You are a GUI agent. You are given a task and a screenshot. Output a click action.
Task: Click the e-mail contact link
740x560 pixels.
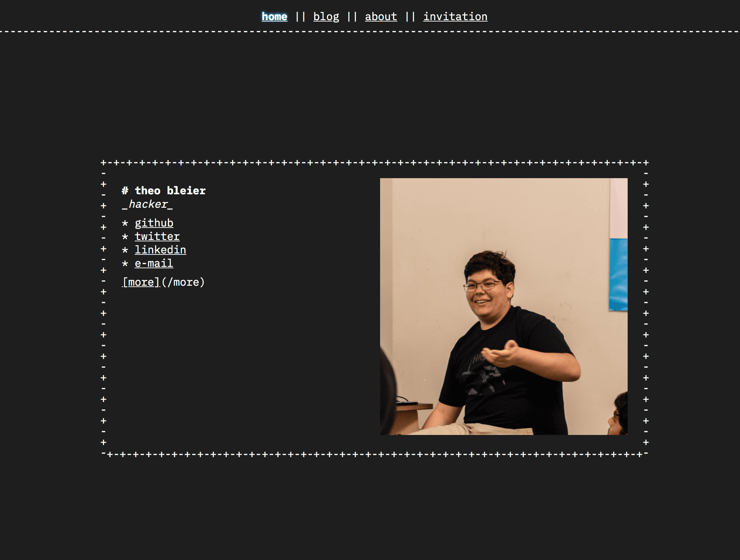pyautogui.click(x=154, y=263)
